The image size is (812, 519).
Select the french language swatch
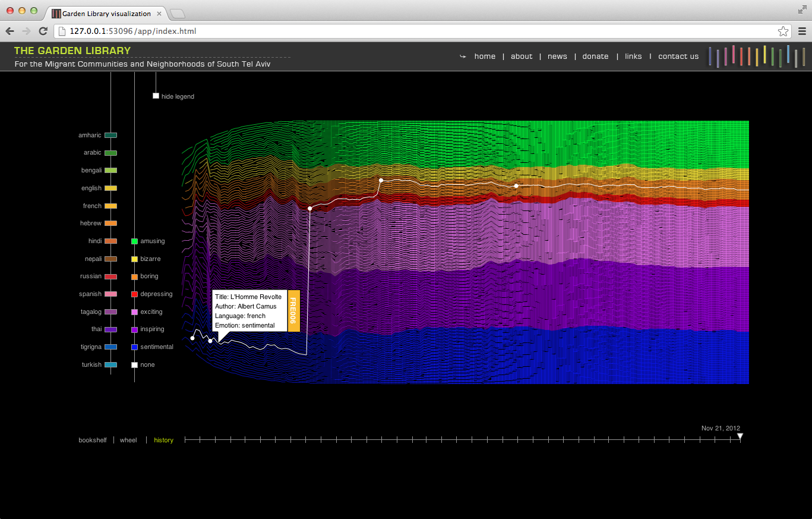click(x=110, y=206)
